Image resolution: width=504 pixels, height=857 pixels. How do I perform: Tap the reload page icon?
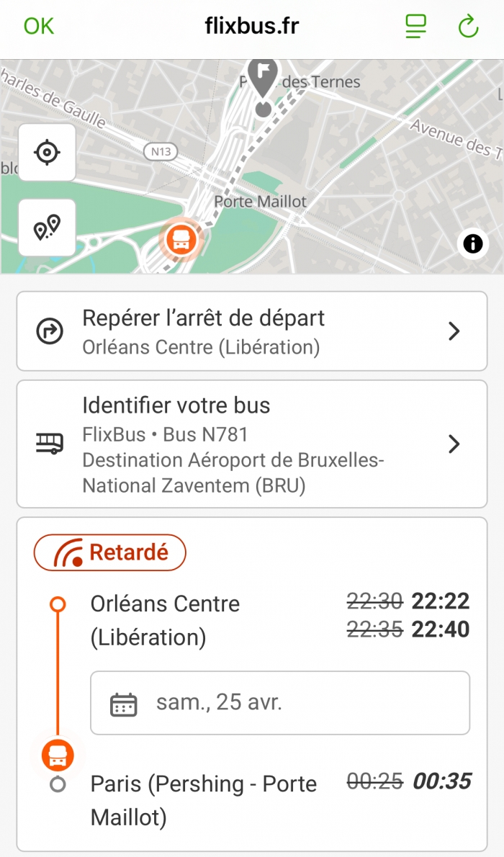point(468,27)
